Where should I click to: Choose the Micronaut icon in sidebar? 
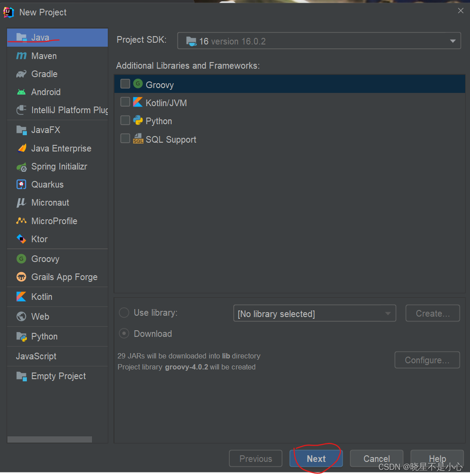click(x=21, y=203)
